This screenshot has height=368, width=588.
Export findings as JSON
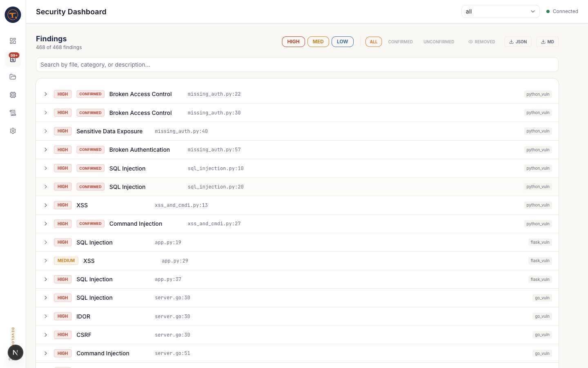[x=518, y=42]
